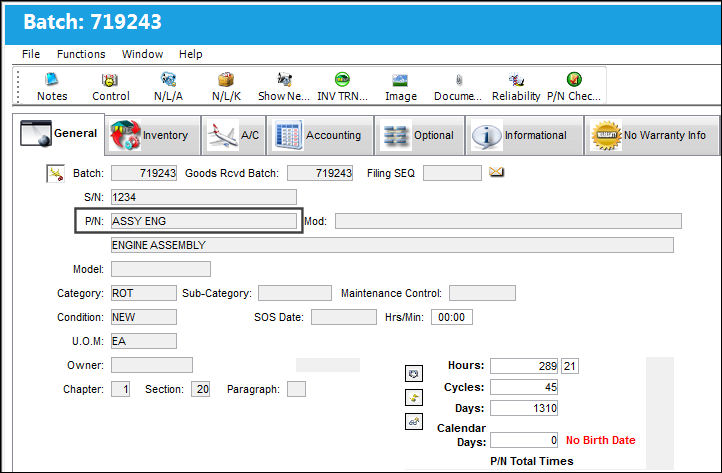Click the Paragraph field
The height and width of the screenshot is (473, 722).
(296, 389)
